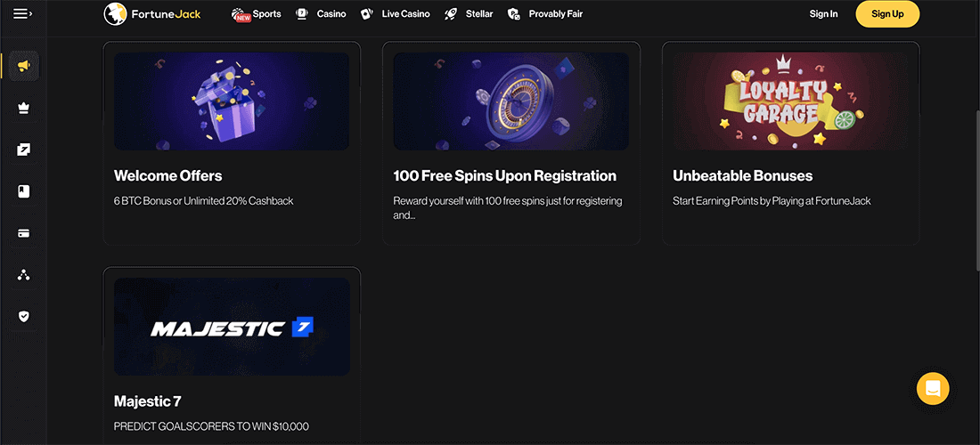
Task: Open the Welcome Offers gift box thumbnail
Action: click(x=232, y=101)
